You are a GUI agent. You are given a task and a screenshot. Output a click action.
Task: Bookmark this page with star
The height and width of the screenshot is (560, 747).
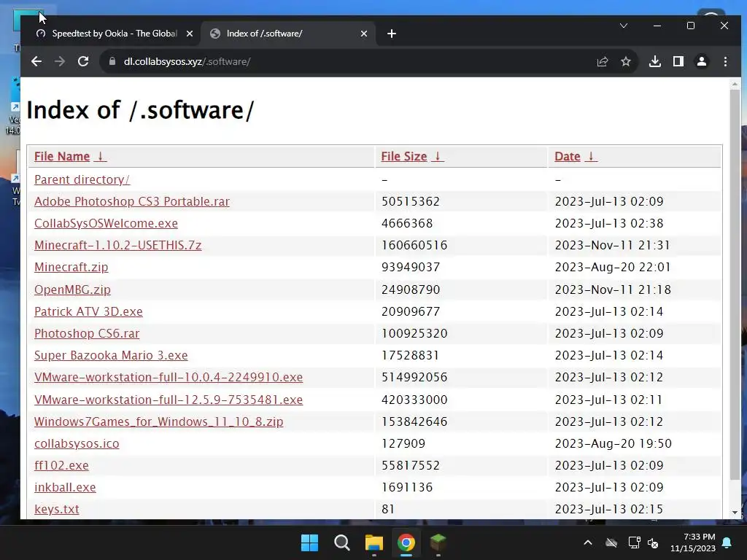[626, 61]
